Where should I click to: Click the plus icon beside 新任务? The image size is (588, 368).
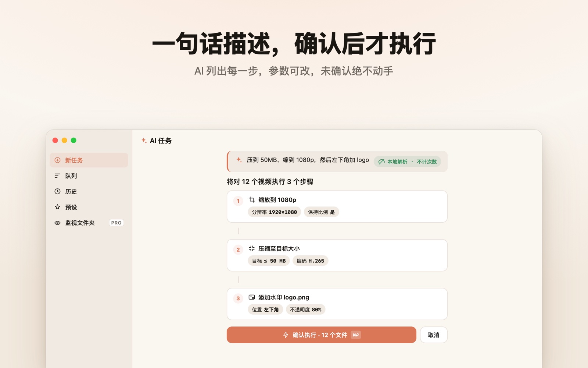pos(57,160)
